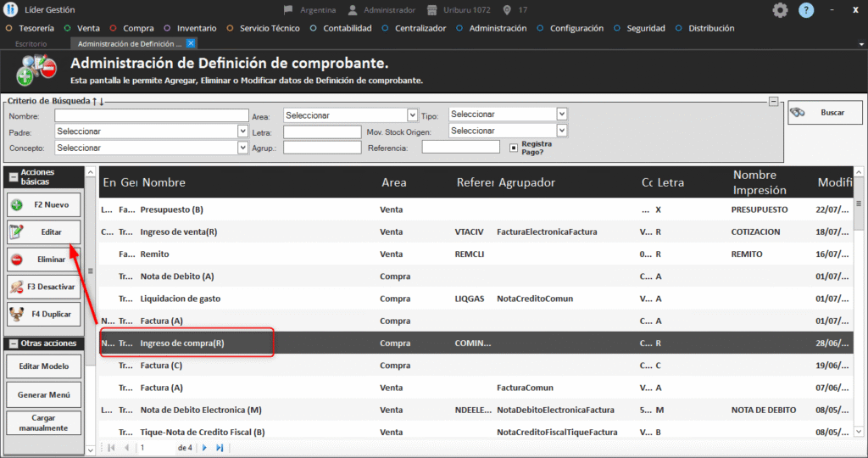Click the Generar Menú button
This screenshot has width=868, height=458.
[x=44, y=394]
